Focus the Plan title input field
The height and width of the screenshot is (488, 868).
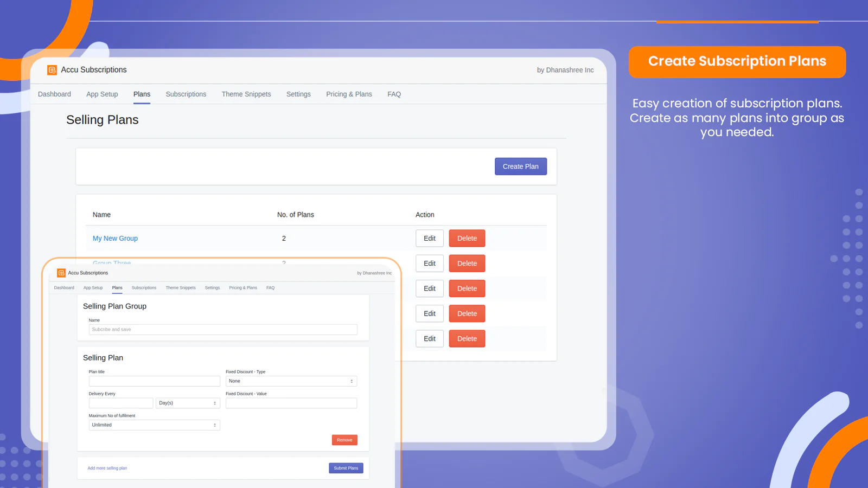point(155,381)
